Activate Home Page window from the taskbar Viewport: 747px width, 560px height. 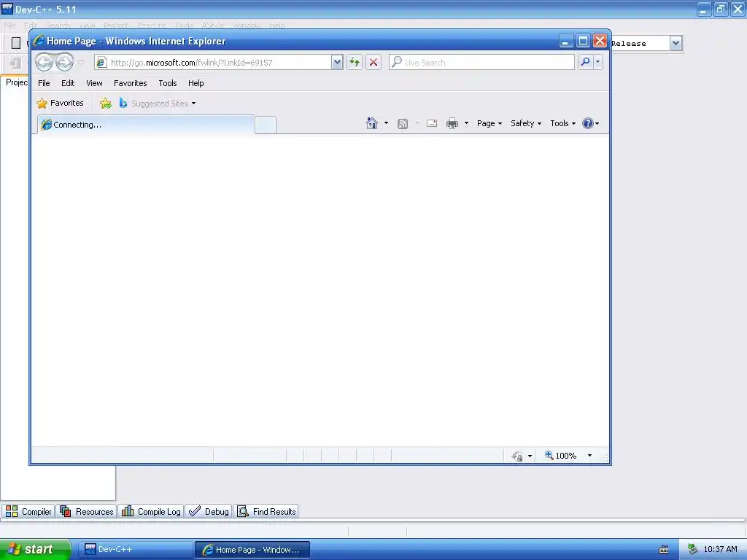tap(252, 550)
